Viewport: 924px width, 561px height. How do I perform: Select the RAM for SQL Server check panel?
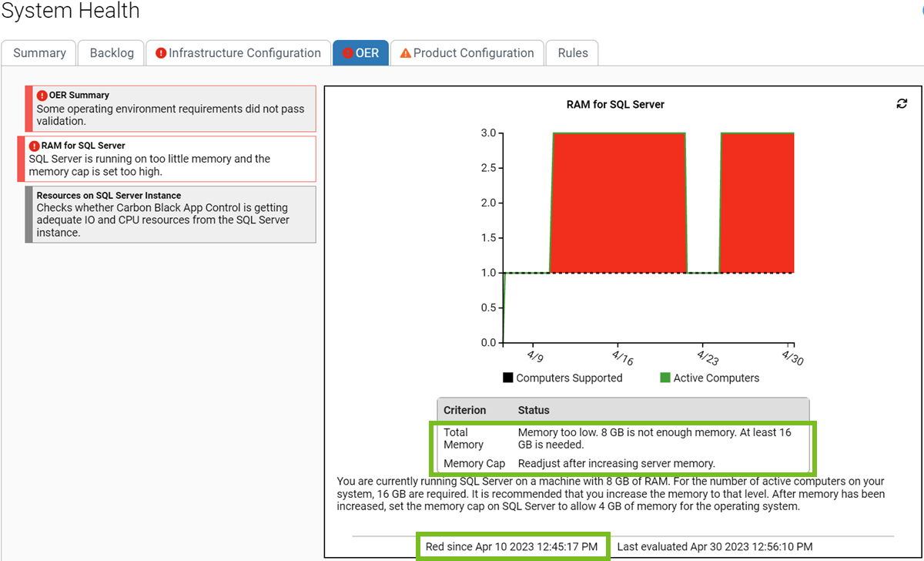170,159
